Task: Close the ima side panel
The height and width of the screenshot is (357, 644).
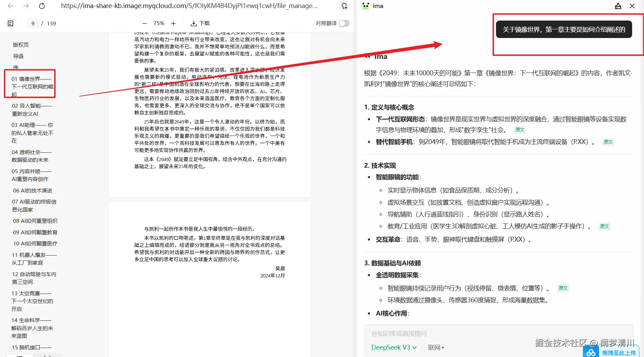Action: (x=632, y=6)
